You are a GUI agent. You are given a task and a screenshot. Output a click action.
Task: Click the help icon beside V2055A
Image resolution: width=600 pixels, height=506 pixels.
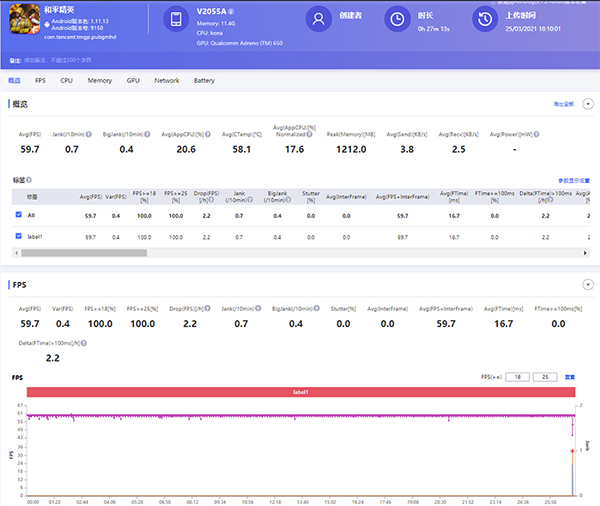pyautogui.click(x=231, y=12)
